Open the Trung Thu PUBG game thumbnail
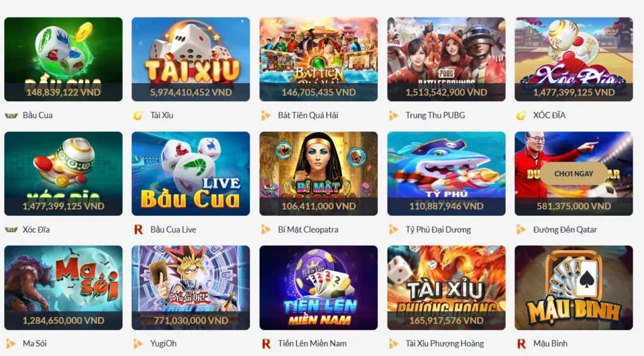Image resolution: width=644 pixels, height=356 pixels. [446, 59]
